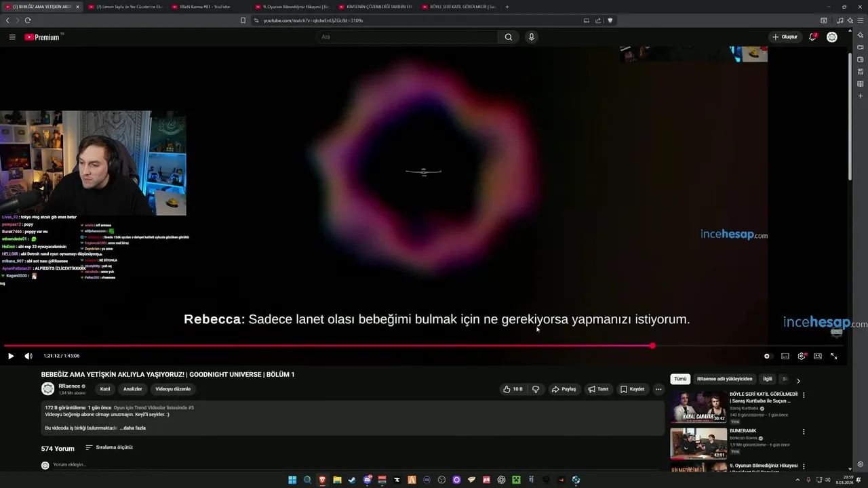868x488 pixels.
Task: Launch Minecraft taskbar icon
Action: pos(516,480)
